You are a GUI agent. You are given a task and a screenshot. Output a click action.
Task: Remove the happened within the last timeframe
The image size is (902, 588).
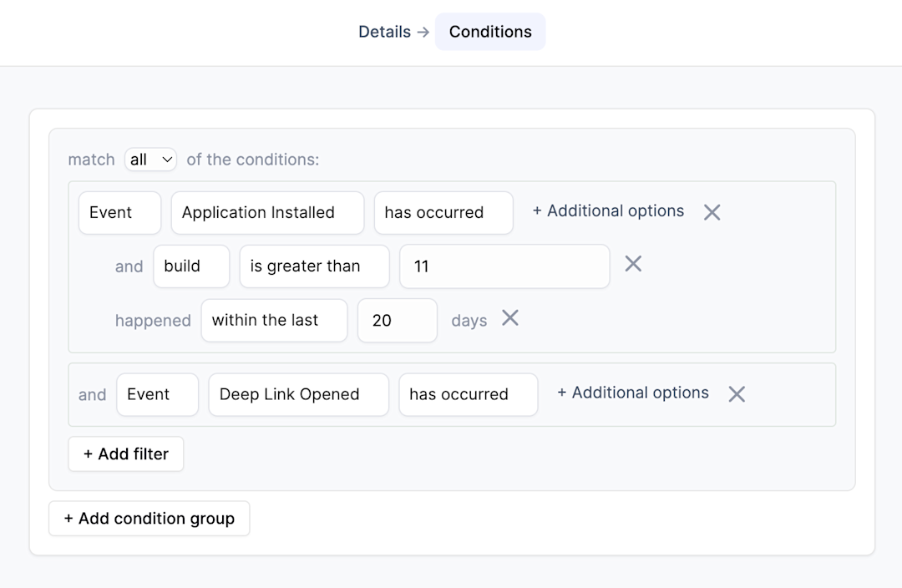pyautogui.click(x=509, y=318)
